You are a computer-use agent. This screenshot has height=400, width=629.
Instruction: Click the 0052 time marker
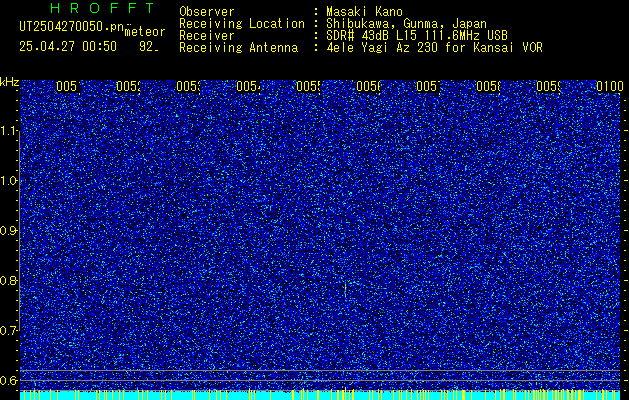tap(128, 86)
